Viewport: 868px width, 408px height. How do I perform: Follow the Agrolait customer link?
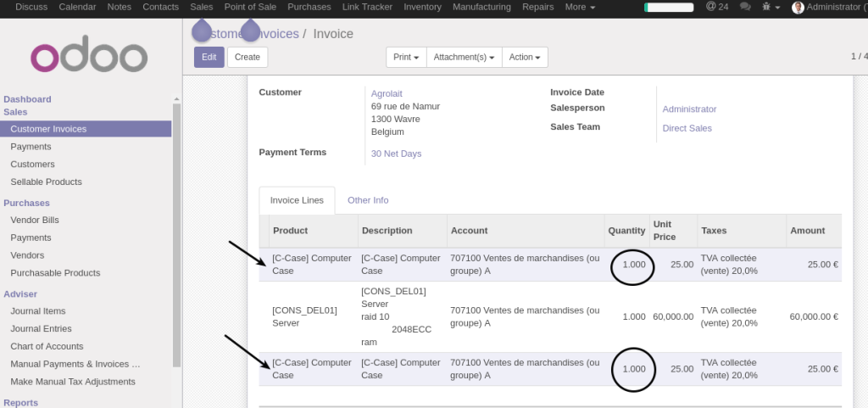click(x=386, y=92)
